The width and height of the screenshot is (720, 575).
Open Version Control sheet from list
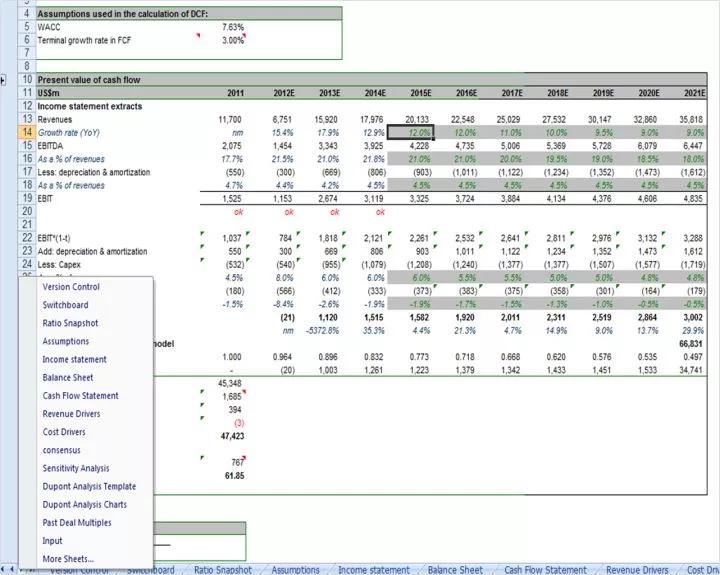point(71,287)
